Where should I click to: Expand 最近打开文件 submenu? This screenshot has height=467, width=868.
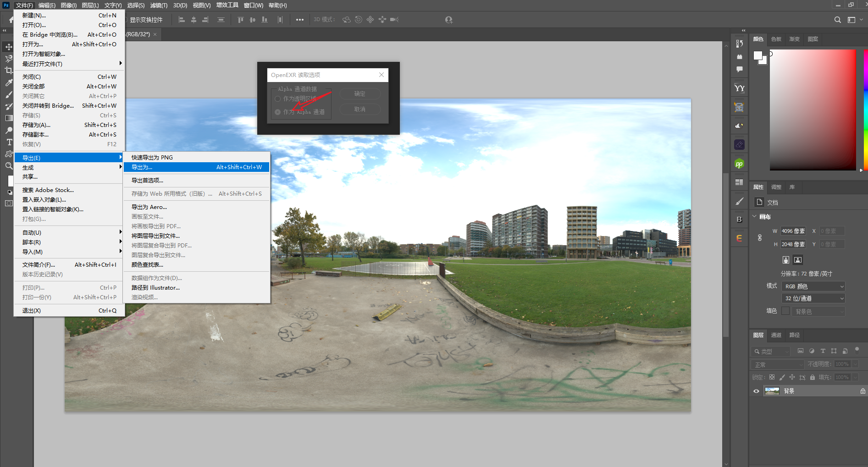pyautogui.click(x=69, y=64)
